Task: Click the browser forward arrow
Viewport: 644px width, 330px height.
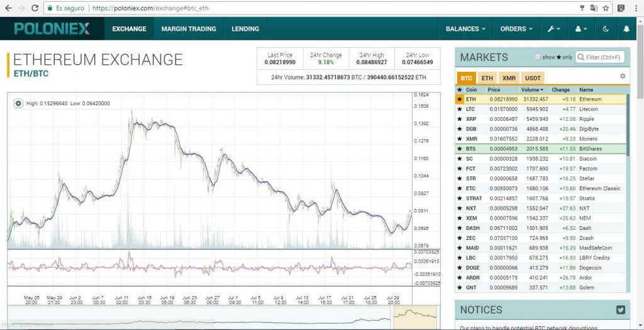Action: 22,8
